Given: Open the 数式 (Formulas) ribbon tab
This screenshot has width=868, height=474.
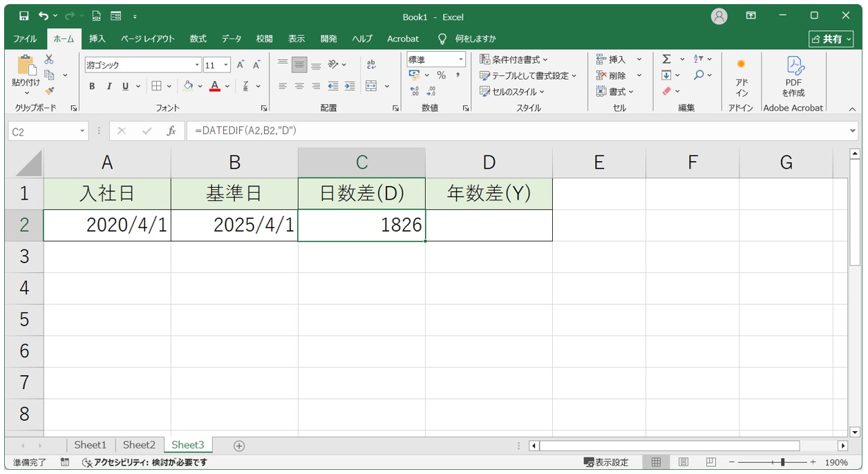Looking at the screenshot, I should (x=198, y=39).
